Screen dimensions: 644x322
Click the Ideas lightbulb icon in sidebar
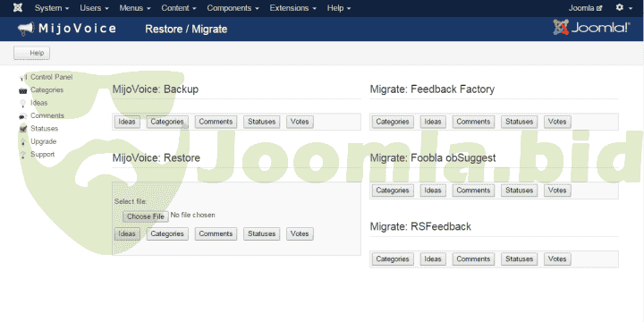[23, 103]
